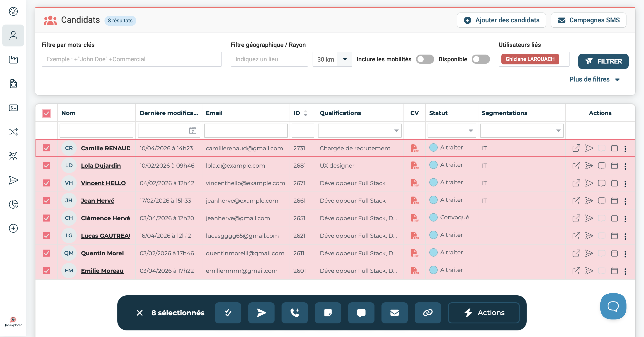Open the 30 km radius dropdown
This screenshot has height=337, width=644.
point(332,59)
